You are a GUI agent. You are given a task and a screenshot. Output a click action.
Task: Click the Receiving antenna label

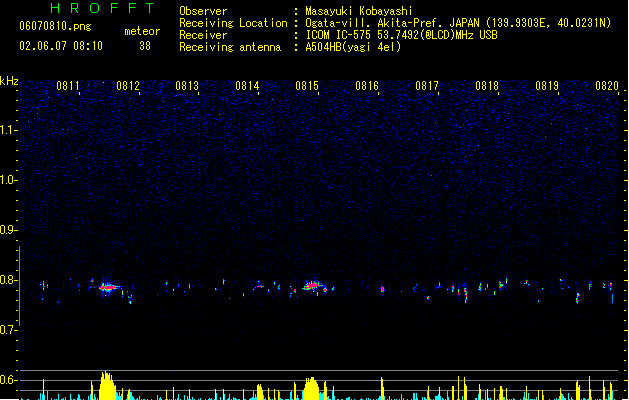click(x=230, y=47)
